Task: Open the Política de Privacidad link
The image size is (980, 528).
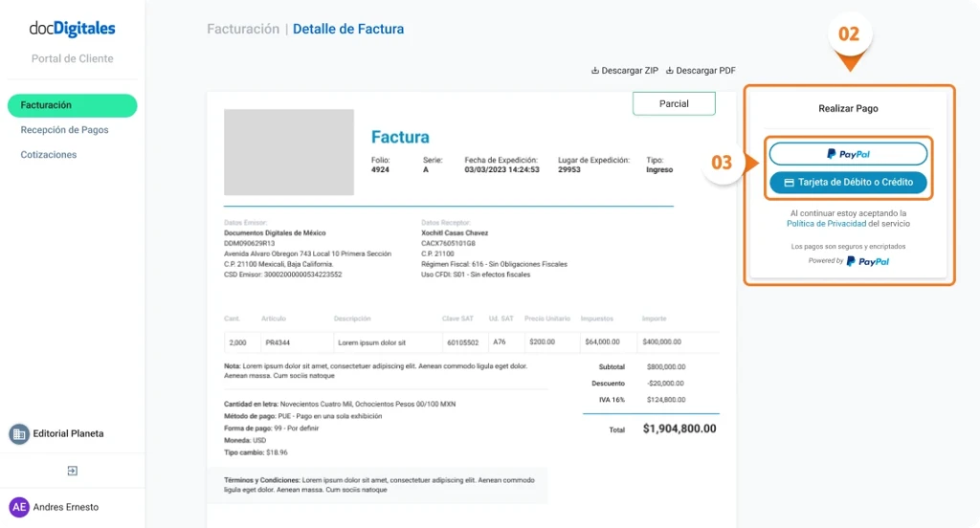Action: [x=826, y=224]
